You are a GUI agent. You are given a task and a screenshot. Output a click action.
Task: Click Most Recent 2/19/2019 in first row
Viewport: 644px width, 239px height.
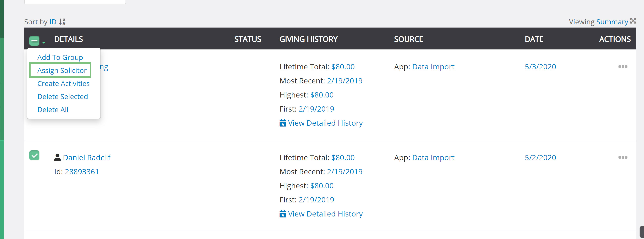pos(344,81)
